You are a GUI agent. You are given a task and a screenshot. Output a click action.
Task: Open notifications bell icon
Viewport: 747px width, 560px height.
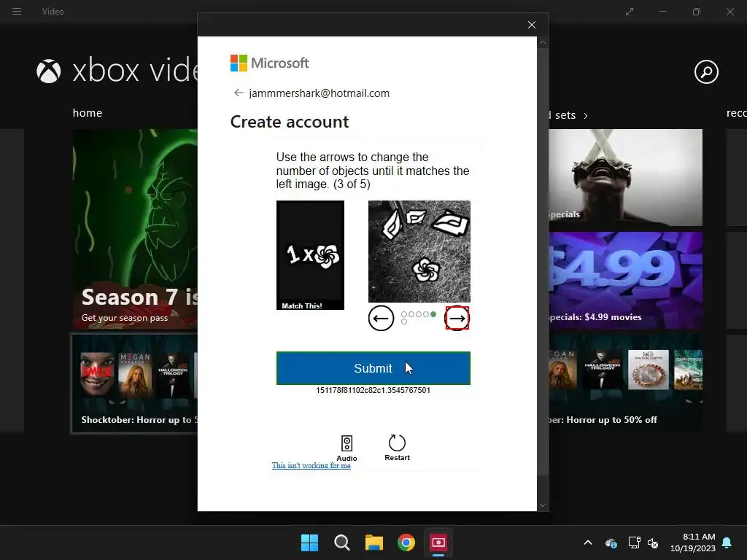[727, 542]
